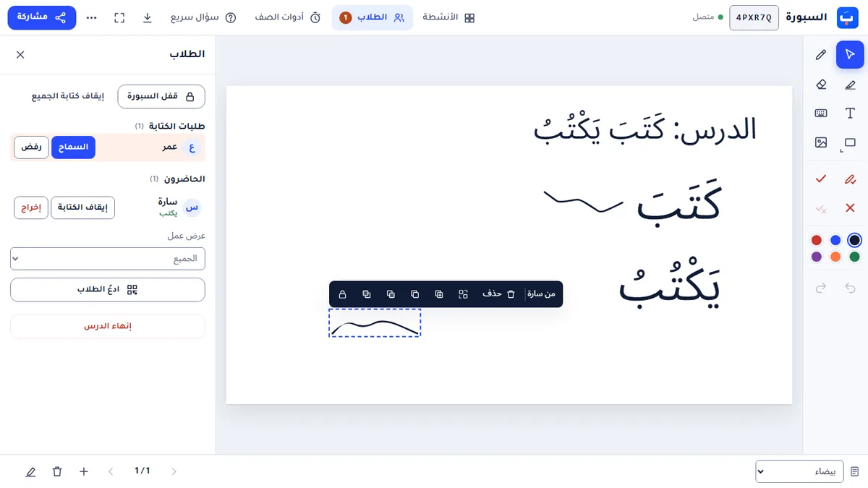The height and width of the screenshot is (488, 868).
Task: Duplicate selection using plus-copy icon
Action: tap(439, 294)
